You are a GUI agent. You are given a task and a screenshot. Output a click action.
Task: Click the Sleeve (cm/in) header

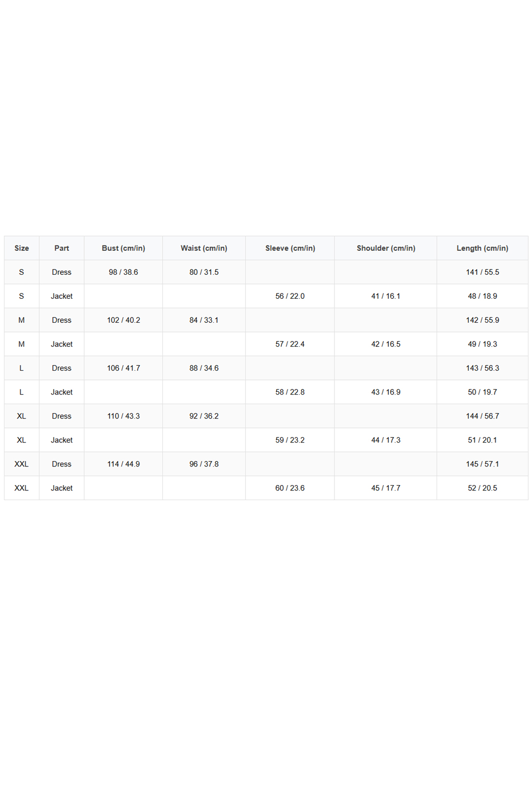pyautogui.click(x=290, y=248)
